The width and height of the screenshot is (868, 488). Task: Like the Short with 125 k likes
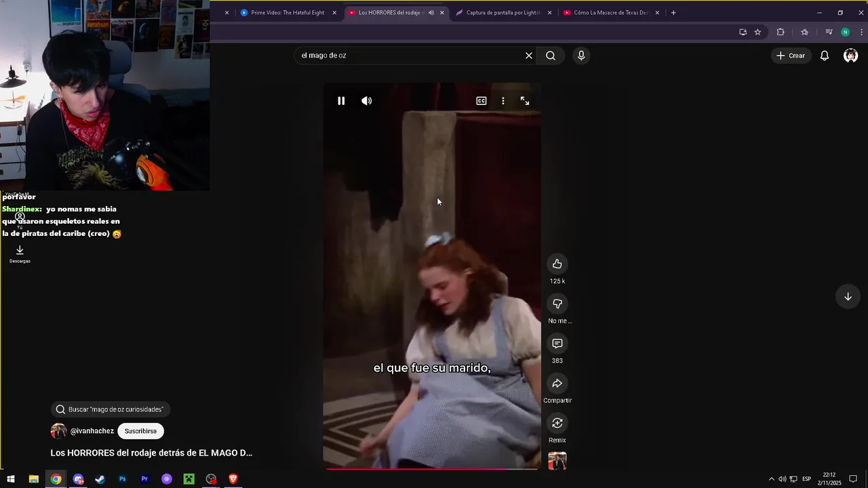click(x=557, y=264)
